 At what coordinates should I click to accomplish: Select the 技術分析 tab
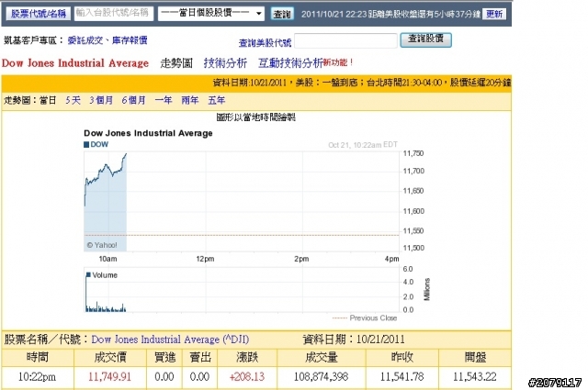(225, 63)
